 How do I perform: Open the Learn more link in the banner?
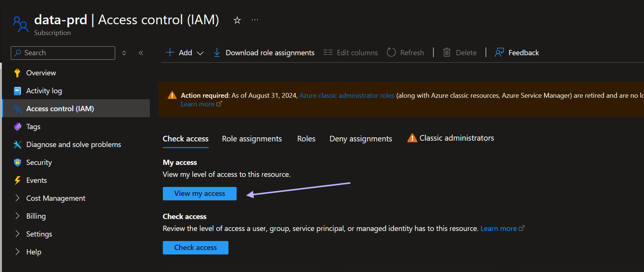point(198,104)
